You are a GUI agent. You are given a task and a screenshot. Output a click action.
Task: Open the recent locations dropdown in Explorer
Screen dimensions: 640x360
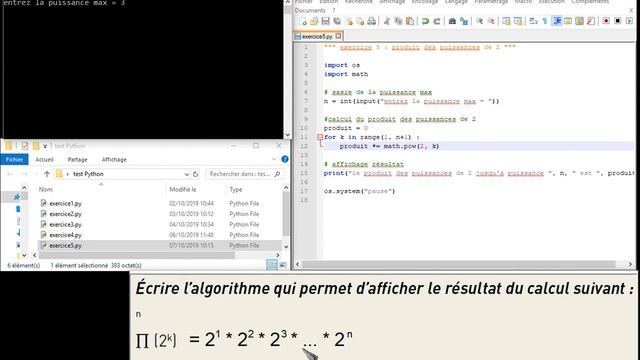(36, 174)
